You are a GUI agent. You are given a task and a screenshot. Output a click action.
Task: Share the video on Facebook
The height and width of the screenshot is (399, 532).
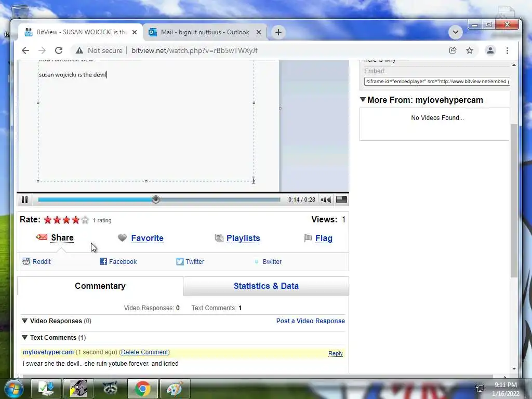(123, 262)
